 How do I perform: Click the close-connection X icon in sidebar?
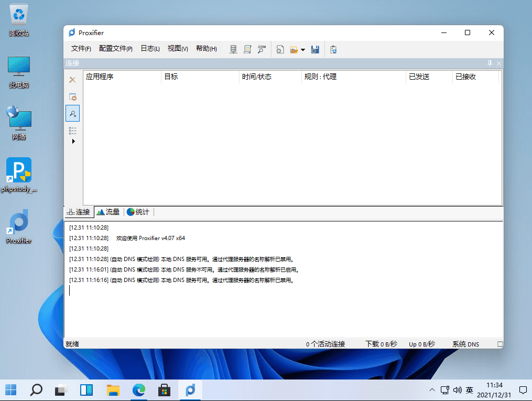point(72,80)
